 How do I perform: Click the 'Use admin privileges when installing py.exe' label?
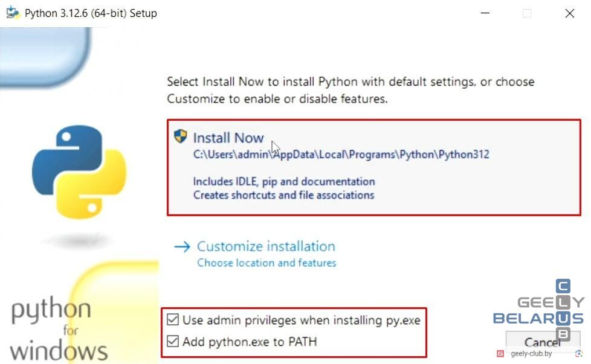click(x=302, y=321)
